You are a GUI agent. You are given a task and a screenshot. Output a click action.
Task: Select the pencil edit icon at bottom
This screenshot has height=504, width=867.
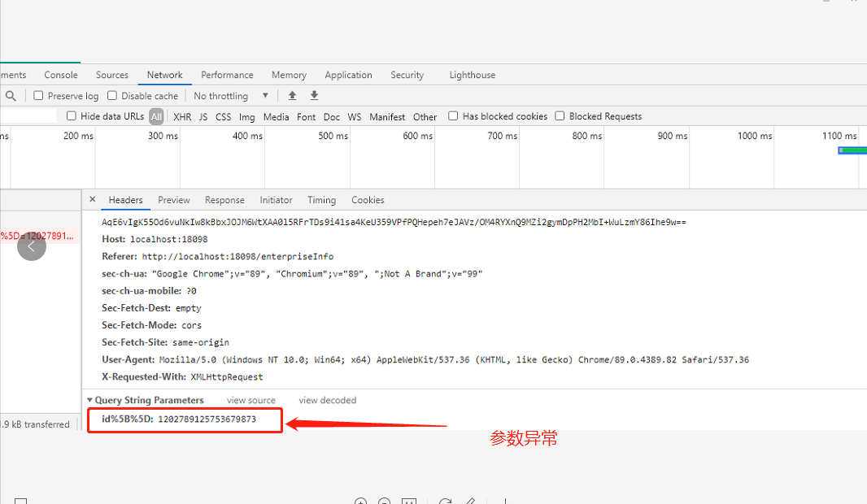pyautogui.click(x=470, y=501)
